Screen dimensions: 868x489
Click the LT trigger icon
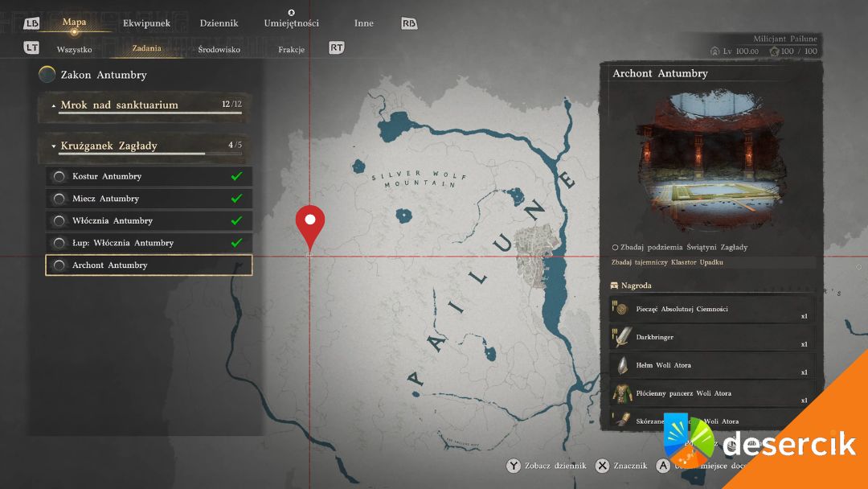coord(31,48)
